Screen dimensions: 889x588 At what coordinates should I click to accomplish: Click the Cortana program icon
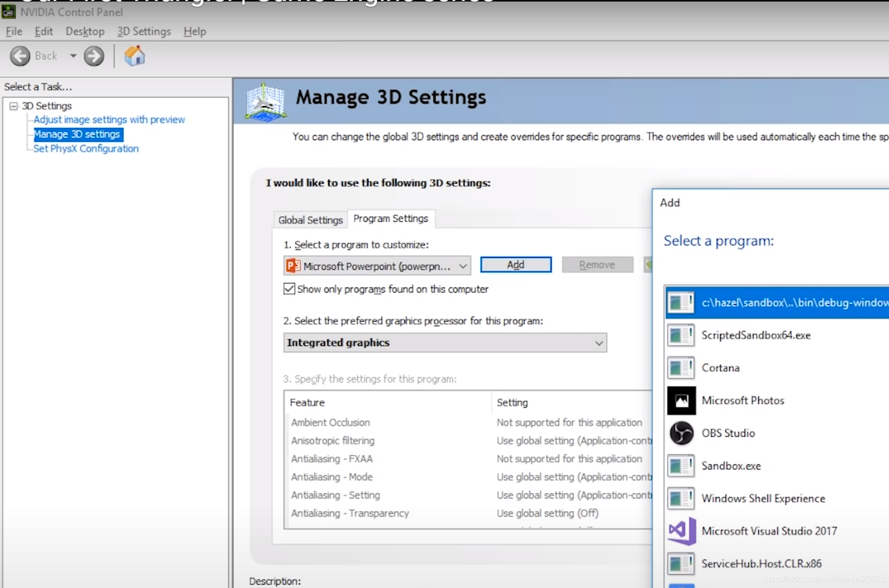(x=681, y=368)
